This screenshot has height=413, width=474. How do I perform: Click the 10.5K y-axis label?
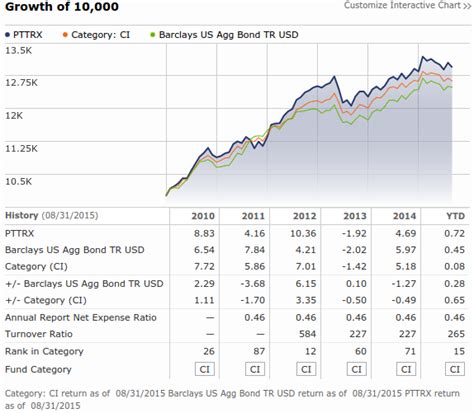pyautogui.click(x=19, y=182)
